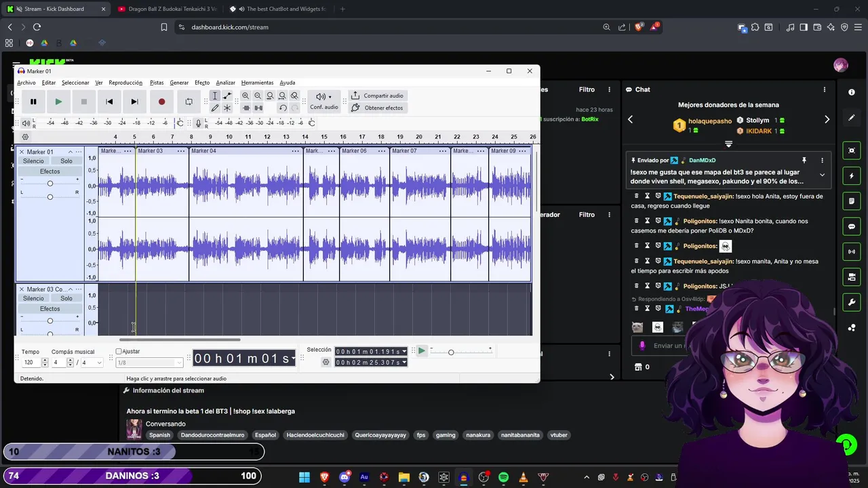Viewport: 868px width, 488px height.
Task: Adjust Marker 01 gain slider
Action: tap(50, 184)
